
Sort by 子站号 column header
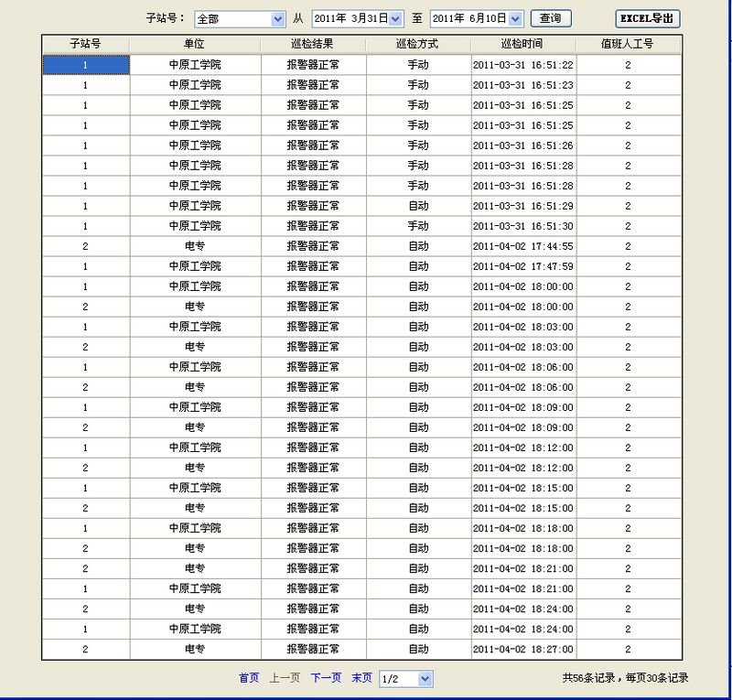coord(85,44)
